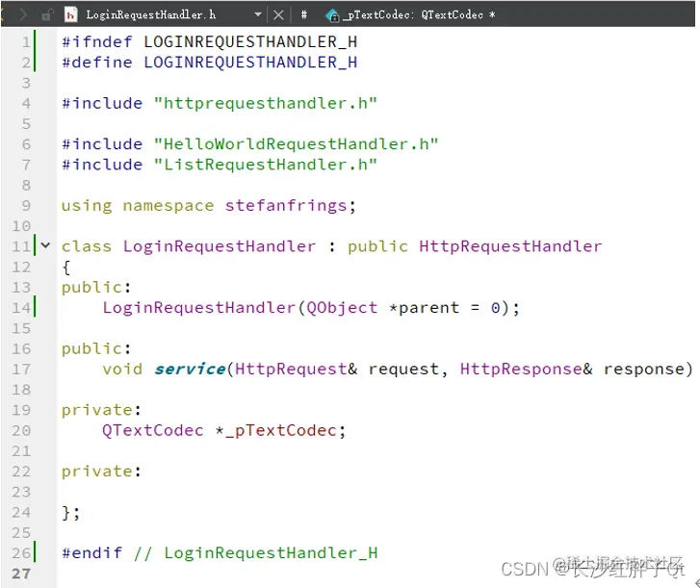
Task: Click the LOGINREQUESTHANDLER_H macro in the #define line
Action: (x=250, y=63)
